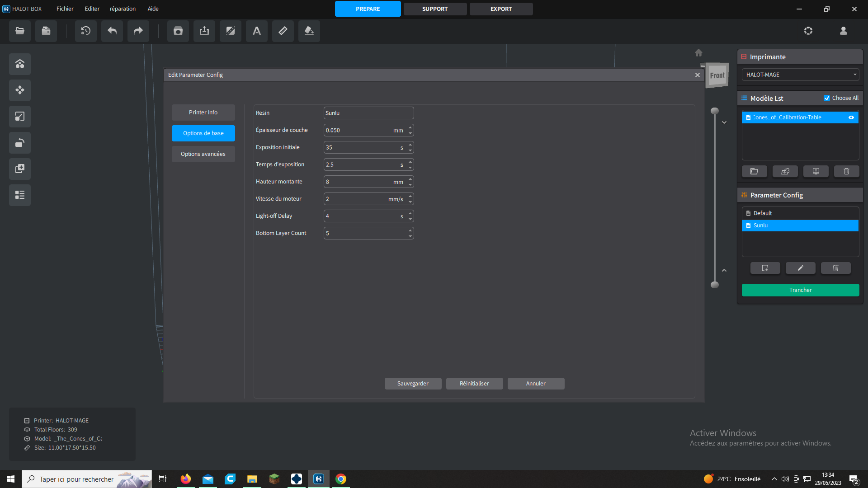This screenshot has height=488, width=868.
Task: Select the measure ruler tool icon
Action: click(x=283, y=31)
